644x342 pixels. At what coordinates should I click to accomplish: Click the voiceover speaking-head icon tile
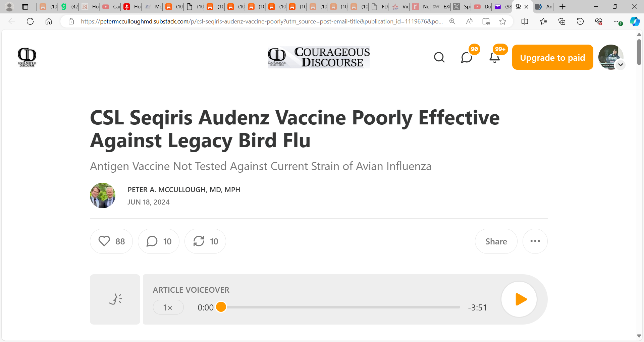(115, 299)
